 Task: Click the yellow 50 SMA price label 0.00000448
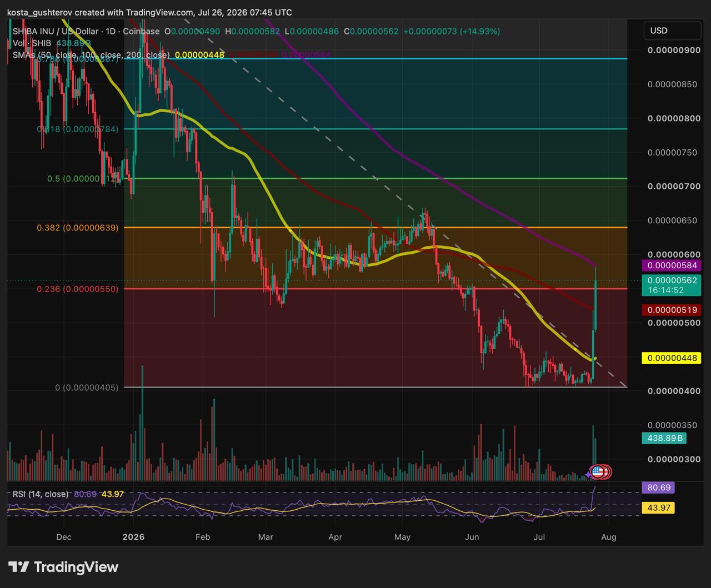(x=672, y=358)
